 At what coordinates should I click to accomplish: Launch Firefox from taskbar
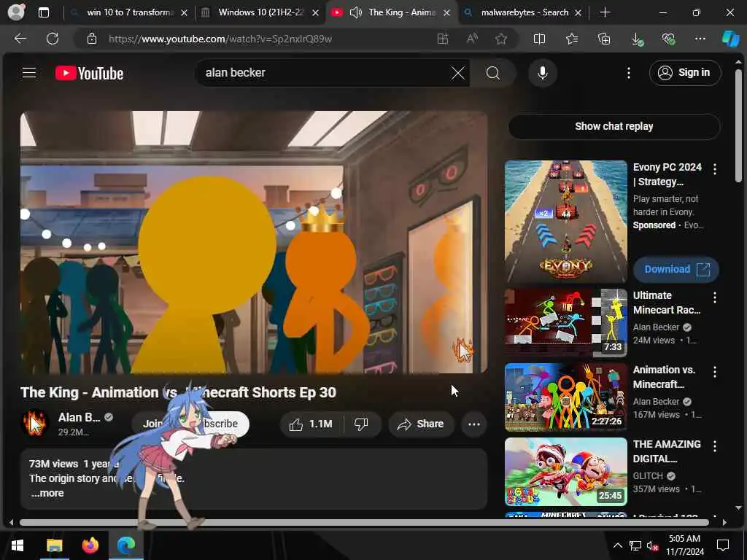click(90, 545)
